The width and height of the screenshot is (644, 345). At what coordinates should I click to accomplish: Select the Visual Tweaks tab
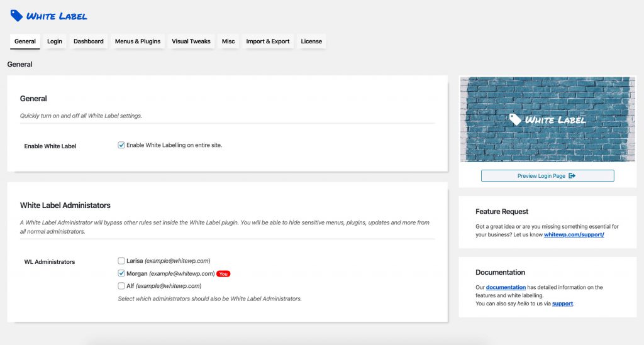coord(191,41)
